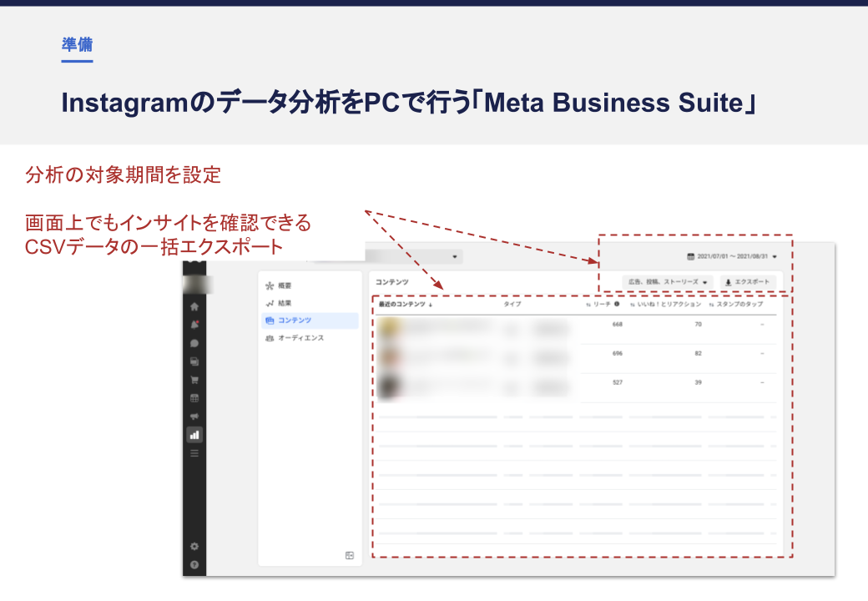This screenshot has height=601, width=868.
Task: Open the notifications bell with red dot
Action: 194,325
